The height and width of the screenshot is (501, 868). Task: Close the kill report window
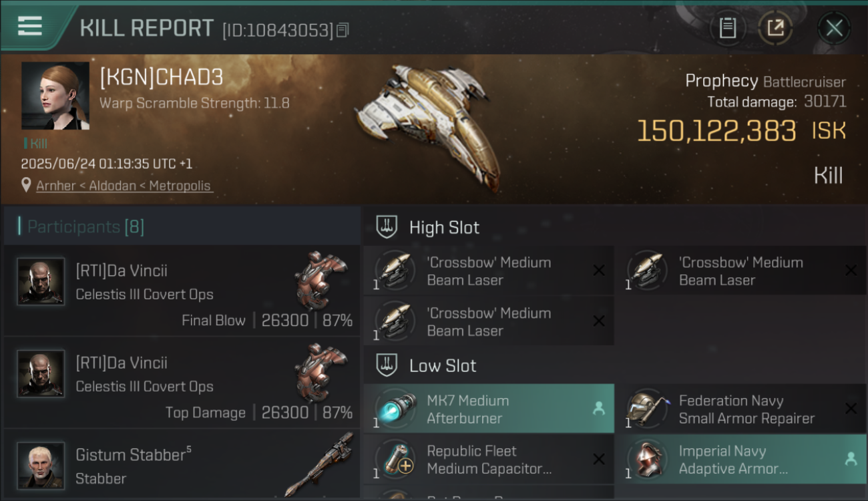pyautogui.click(x=834, y=28)
